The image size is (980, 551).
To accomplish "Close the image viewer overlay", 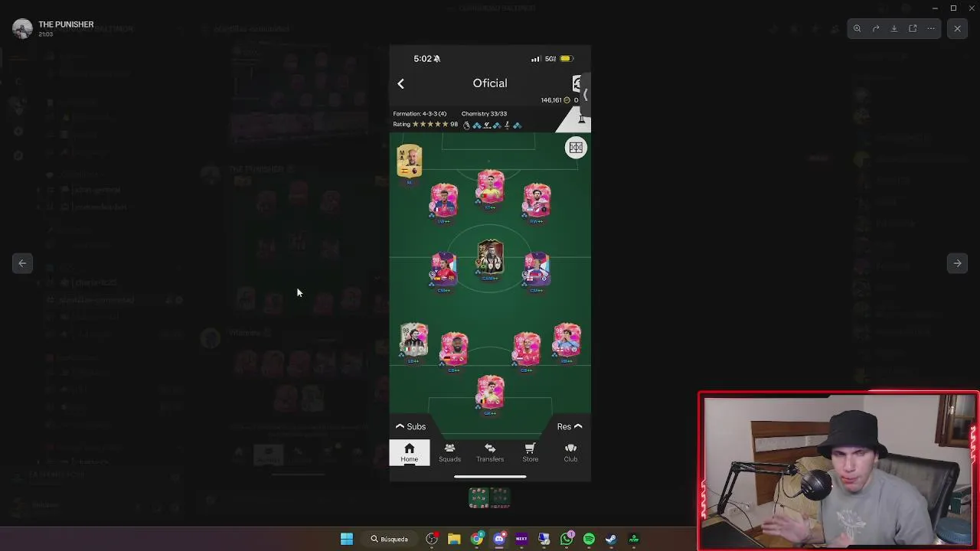I will coord(957,28).
